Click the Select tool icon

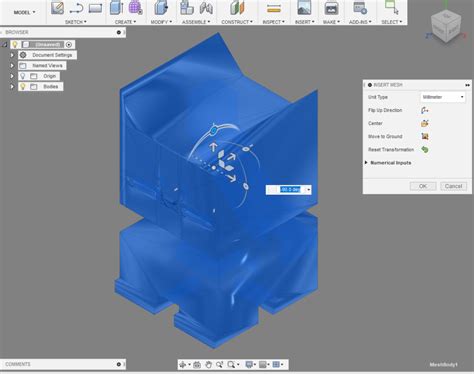pyautogui.click(x=391, y=7)
